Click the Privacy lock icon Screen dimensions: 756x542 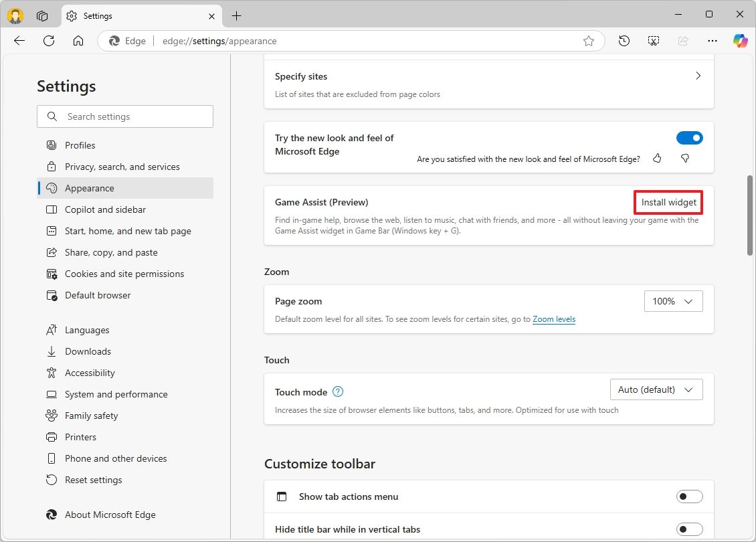(x=52, y=167)
